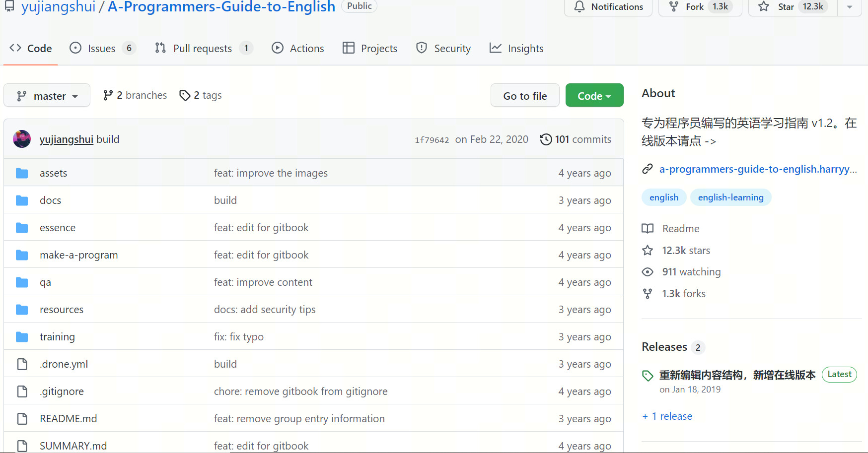Switch to the Code tab
This screenshot has width=868, height=453.
click(x=31, y=48)
